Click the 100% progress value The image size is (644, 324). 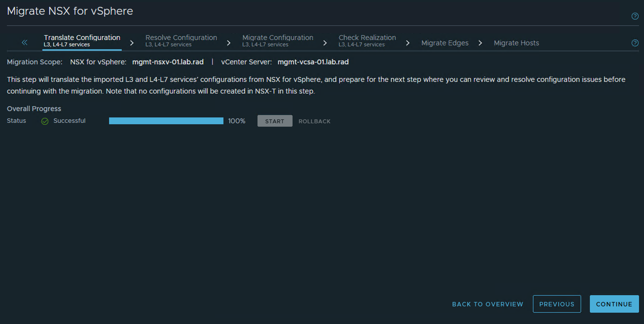click(x=237, y=121)
